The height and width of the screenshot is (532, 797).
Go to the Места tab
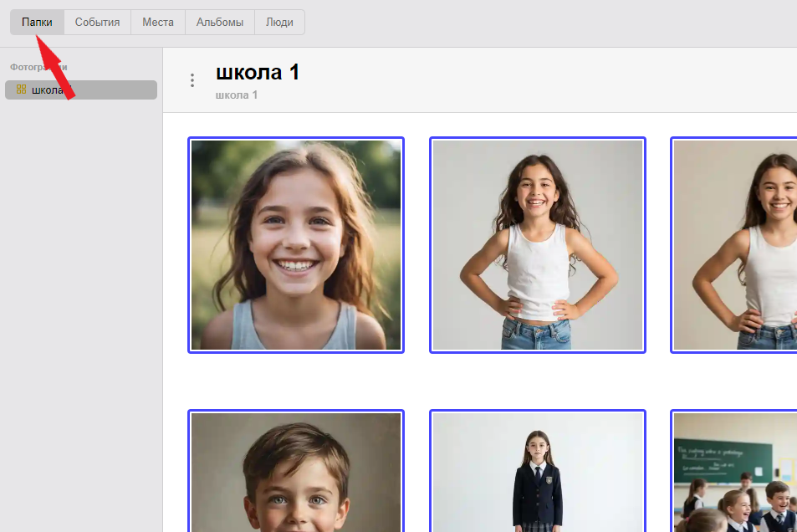(157, 23)
